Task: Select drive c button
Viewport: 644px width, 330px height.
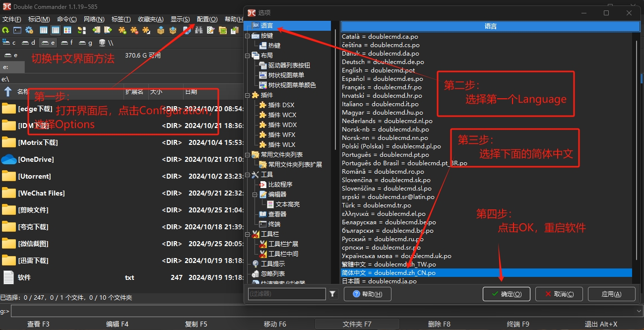Action: (x=9, y=43)
